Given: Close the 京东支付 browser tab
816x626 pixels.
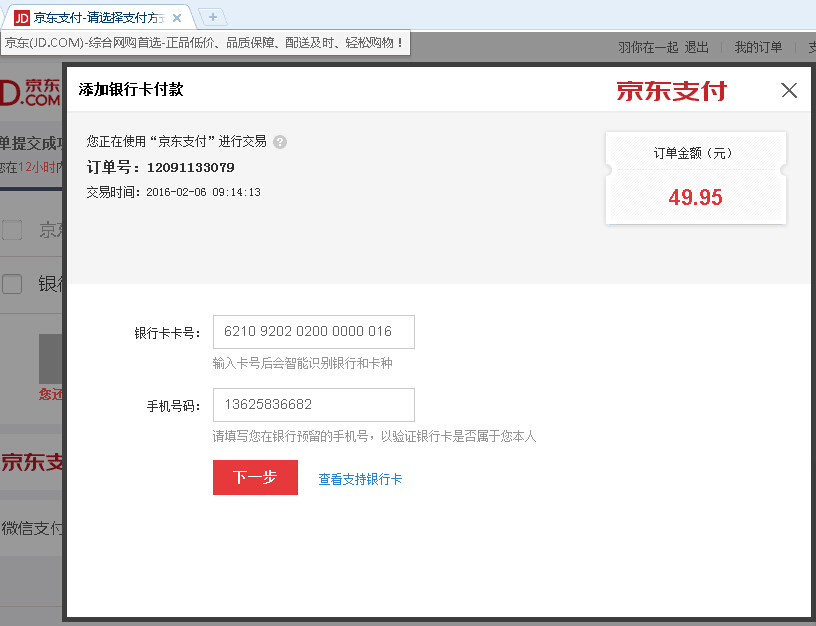Looking at the screenshot, I should [x=177, y=18].
